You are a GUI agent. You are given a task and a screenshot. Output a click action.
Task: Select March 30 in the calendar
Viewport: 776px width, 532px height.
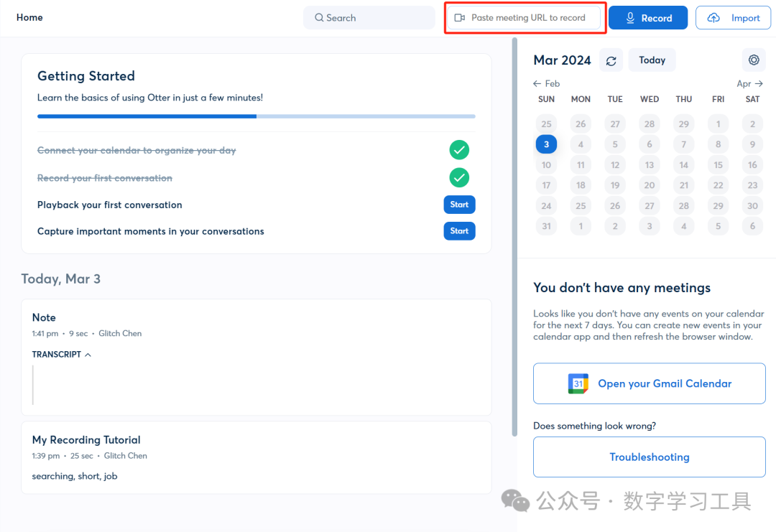[x=752, y=205]
